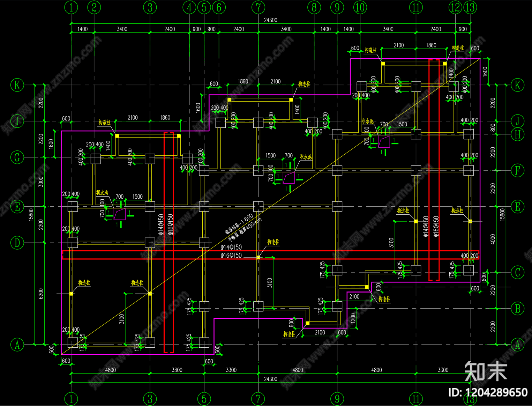532x406 pixels.
Task: Click grid axis bubble number 4
Action: point(189,7)
